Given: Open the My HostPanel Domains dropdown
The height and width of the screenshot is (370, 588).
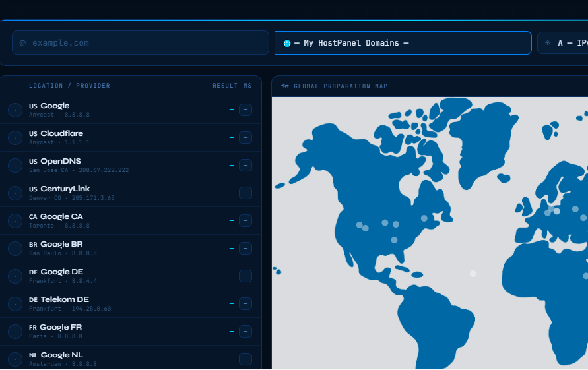Looking at the screenshot, I should [403, 43].
